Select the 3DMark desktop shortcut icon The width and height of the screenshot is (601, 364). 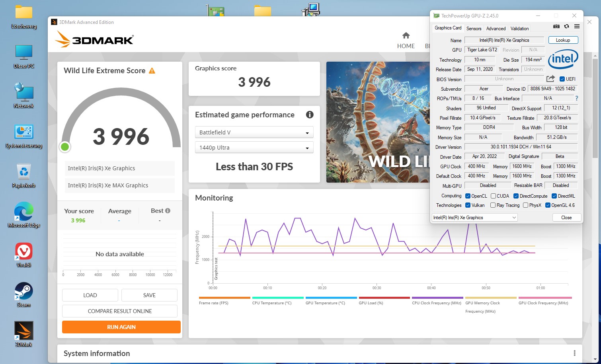click(24, 334)
